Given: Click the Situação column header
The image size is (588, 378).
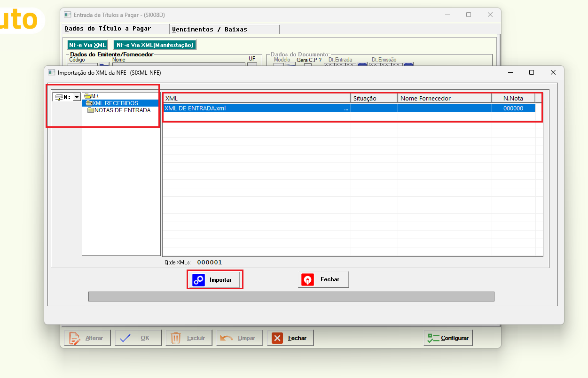Looking at the screenshot, I should (374, 98).
